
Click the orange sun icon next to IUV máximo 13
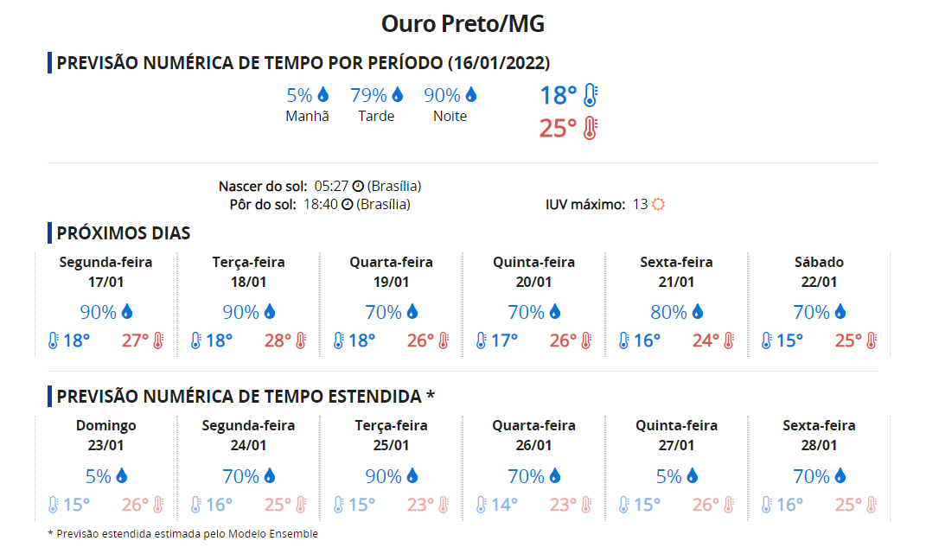tap(658, 204)
